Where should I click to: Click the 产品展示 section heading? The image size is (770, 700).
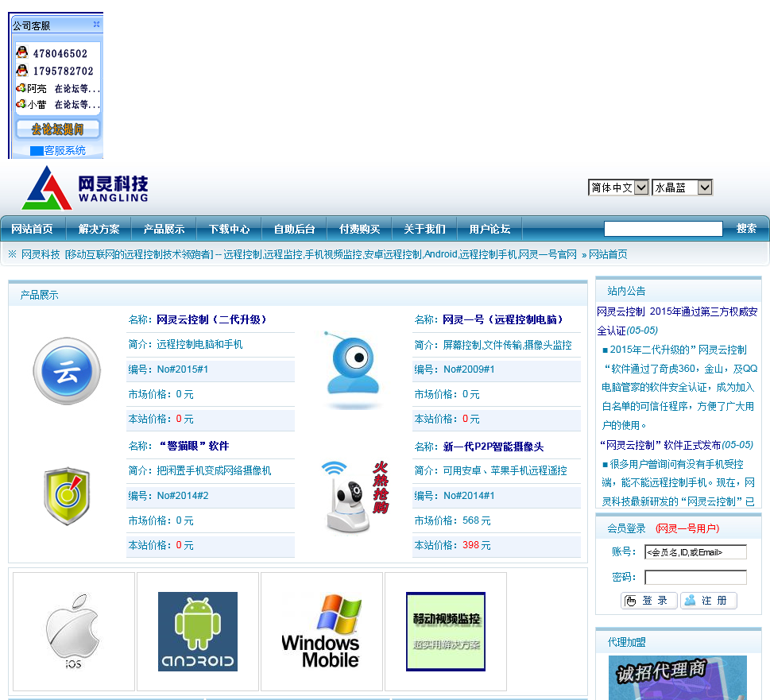click(x=39, y=295)
